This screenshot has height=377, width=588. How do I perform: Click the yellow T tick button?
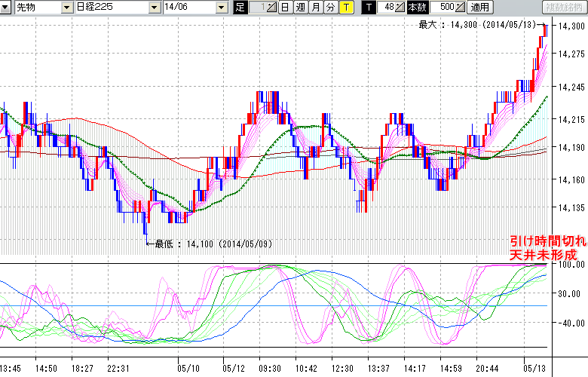tap(346, 8)
